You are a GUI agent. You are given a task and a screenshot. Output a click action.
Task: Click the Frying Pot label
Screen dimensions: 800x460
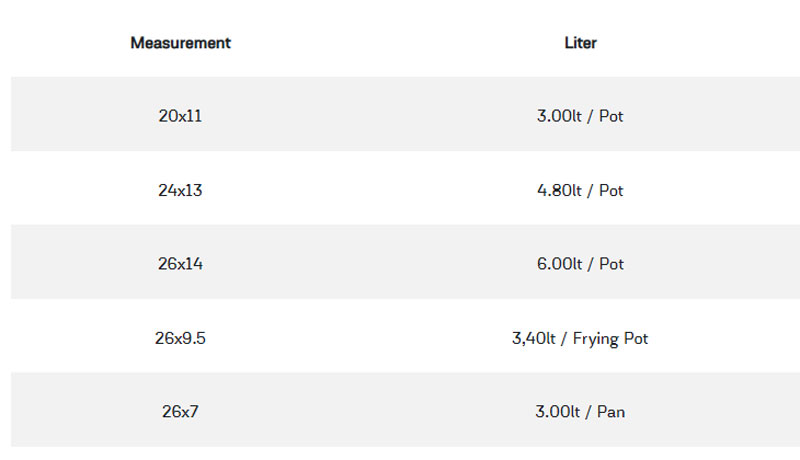pyautogui.click(x=611, y=338)
